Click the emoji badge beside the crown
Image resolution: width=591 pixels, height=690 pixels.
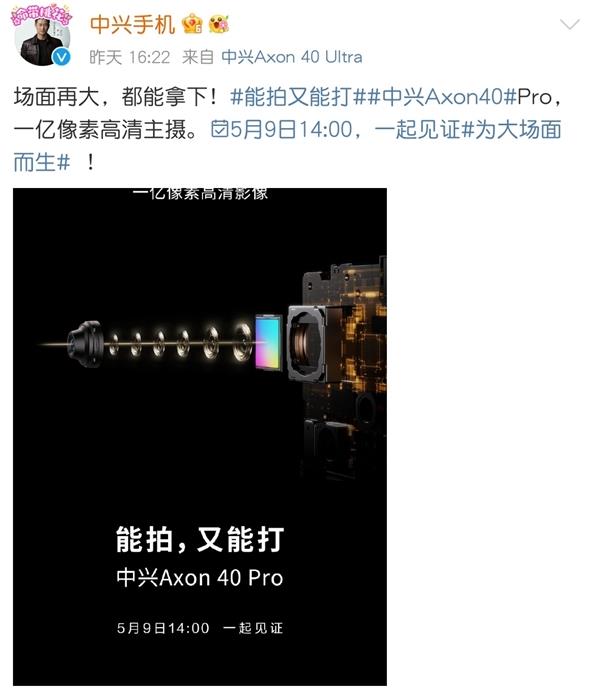[x=219, y=24]
